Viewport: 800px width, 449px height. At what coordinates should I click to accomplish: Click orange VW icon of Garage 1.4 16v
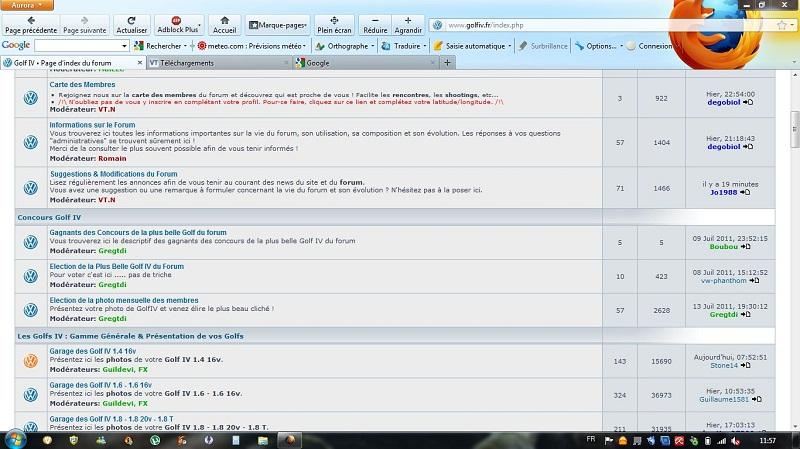click(31, 361)
